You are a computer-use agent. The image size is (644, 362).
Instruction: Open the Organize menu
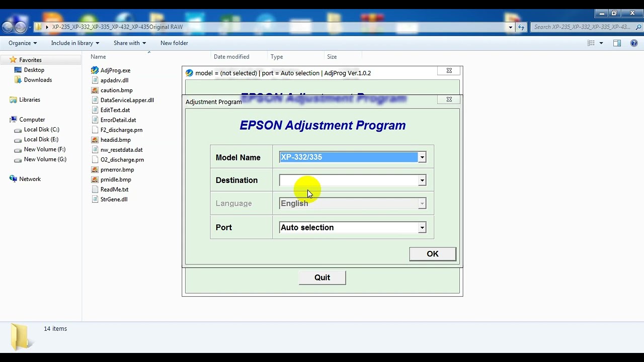(x=23, y=43)
